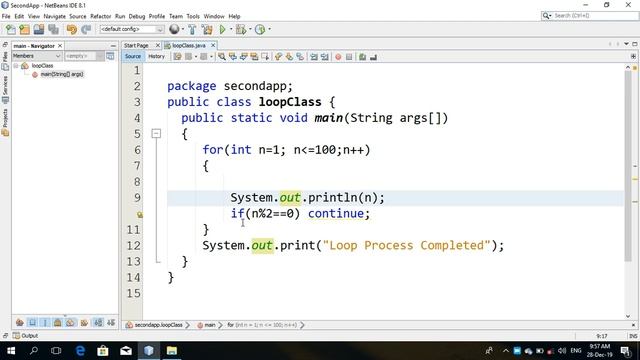Toggle Highlight Search in editor toolbar
This screenshot has width=640, height=360.
coord(254,57)
